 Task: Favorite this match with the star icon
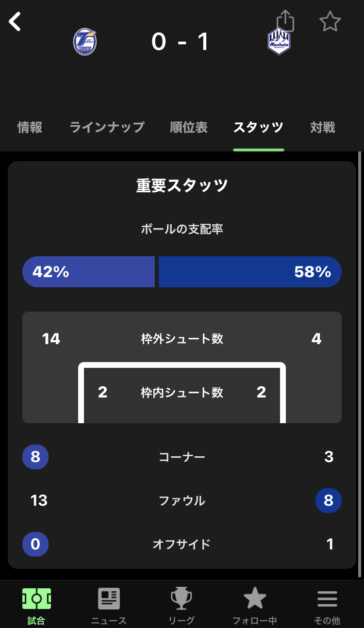click(x=330, y=22)
